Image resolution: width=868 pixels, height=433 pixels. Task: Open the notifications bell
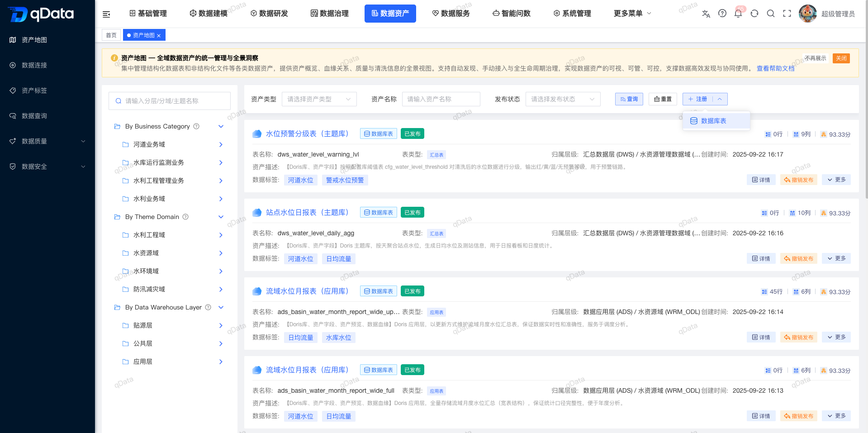pos(738,14)
